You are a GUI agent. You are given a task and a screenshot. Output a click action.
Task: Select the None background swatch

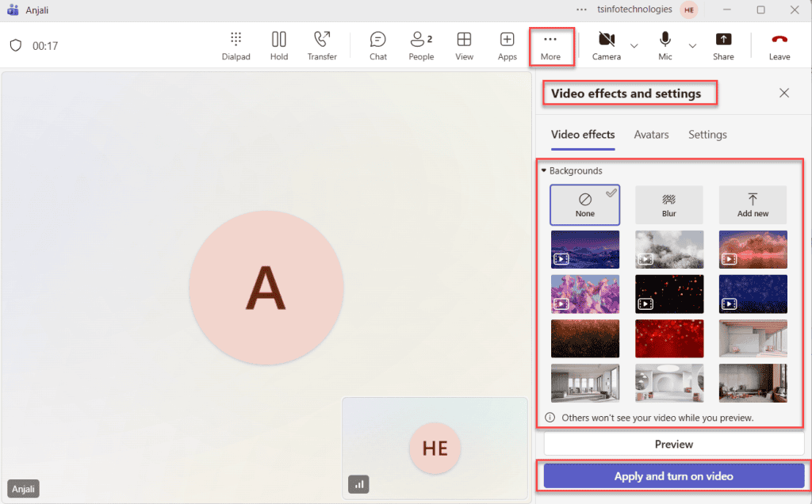tap(584, 204)
